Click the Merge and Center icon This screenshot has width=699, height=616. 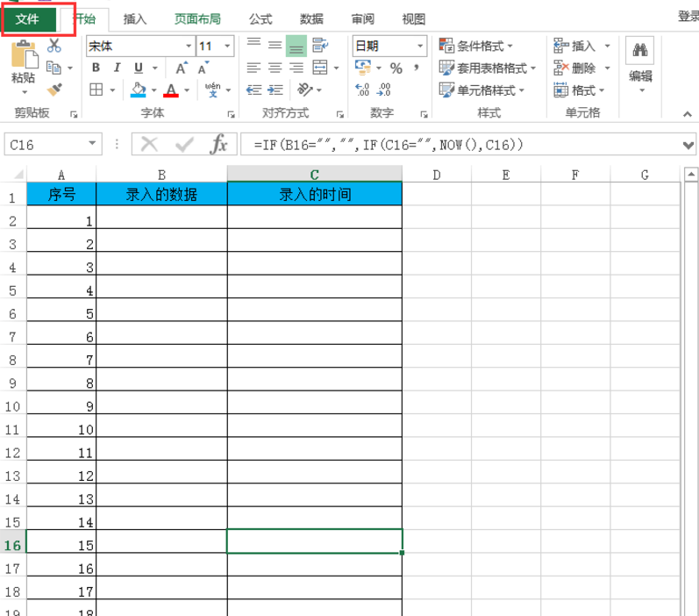point(320,68)
